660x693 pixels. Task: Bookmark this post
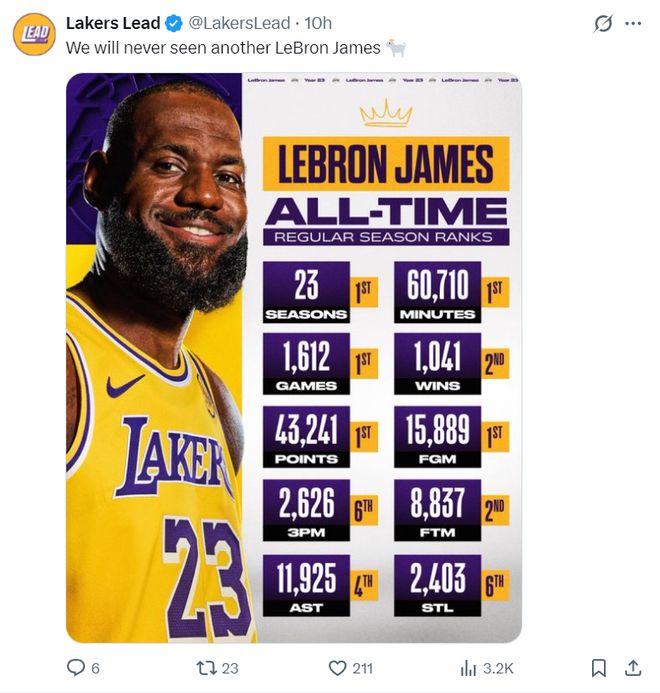tap(598, 667)
